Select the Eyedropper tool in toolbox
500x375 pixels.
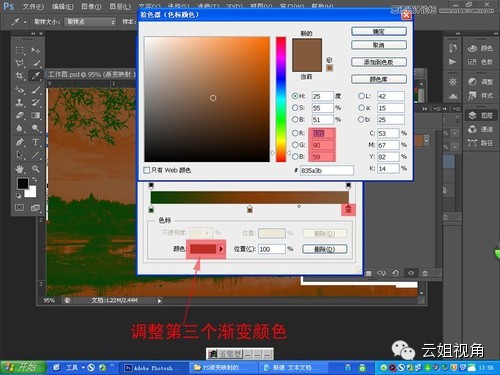[36, 76]
